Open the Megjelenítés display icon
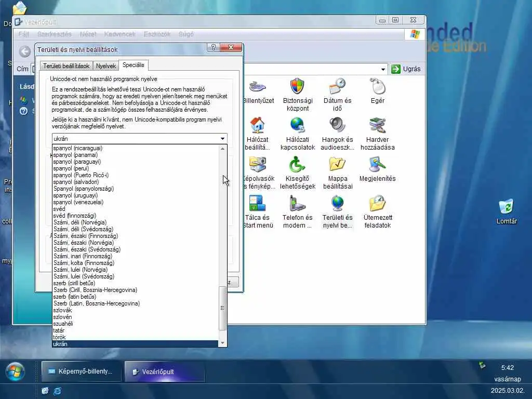 tap(377, 169)
